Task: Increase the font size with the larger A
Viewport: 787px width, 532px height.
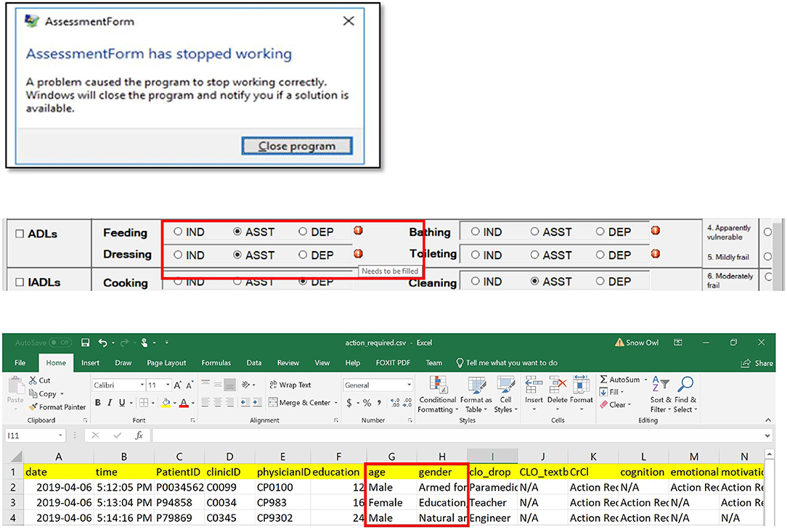Action: pos(177,385)
